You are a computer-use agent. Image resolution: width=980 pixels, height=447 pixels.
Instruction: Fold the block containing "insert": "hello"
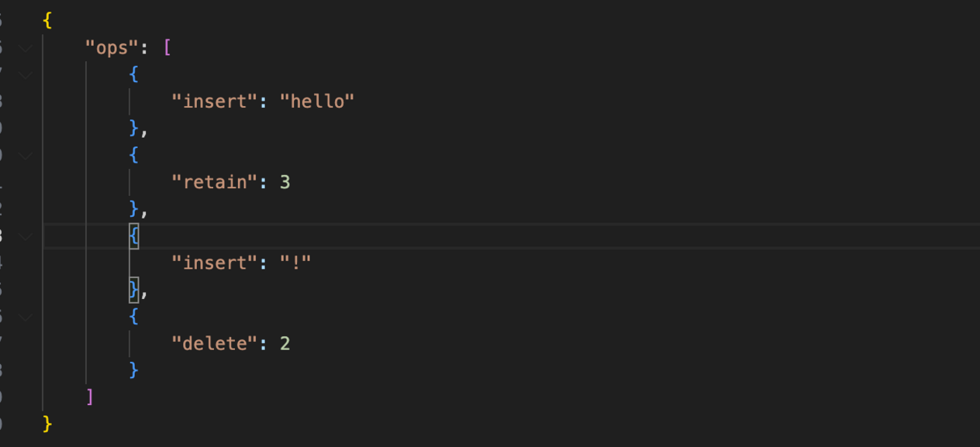[27, 74]
